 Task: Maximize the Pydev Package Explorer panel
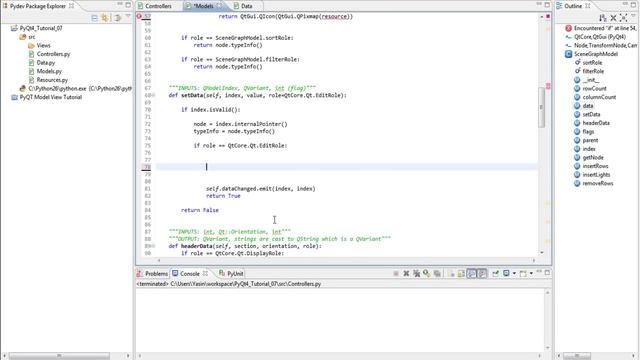pos(128,5)
